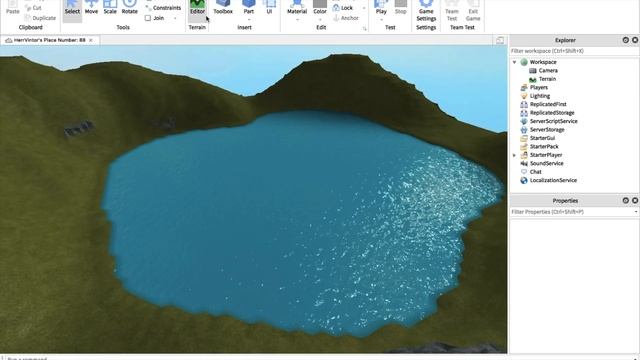The width and height of the screenshot is (640, 360).
Task: Select Camera in Explorer
Action: tap(548, 71)
